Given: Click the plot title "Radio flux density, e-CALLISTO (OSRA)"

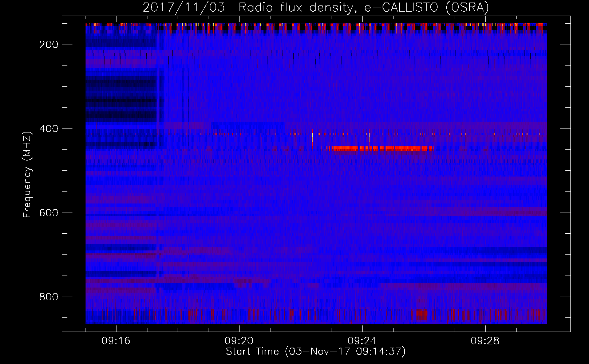Looking at the screenshot, I should coord(363,8).
